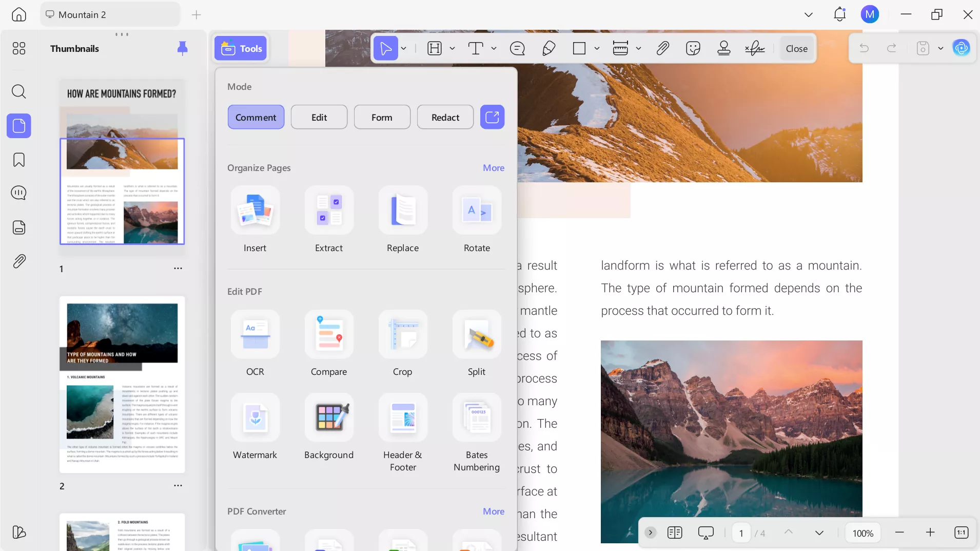Open the Bookmarks sidebar panel

[x=19, y=160]
